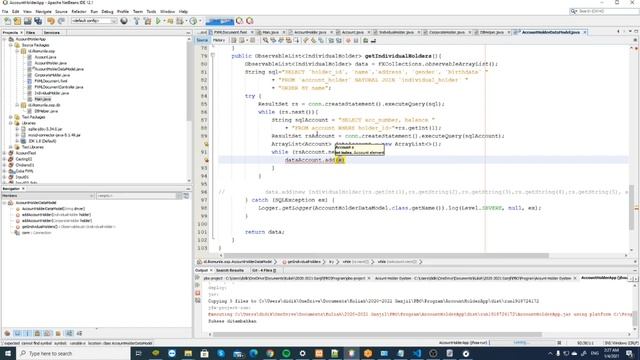Switch to the Files tab
The image size is (640, 360).
(31, 32)
